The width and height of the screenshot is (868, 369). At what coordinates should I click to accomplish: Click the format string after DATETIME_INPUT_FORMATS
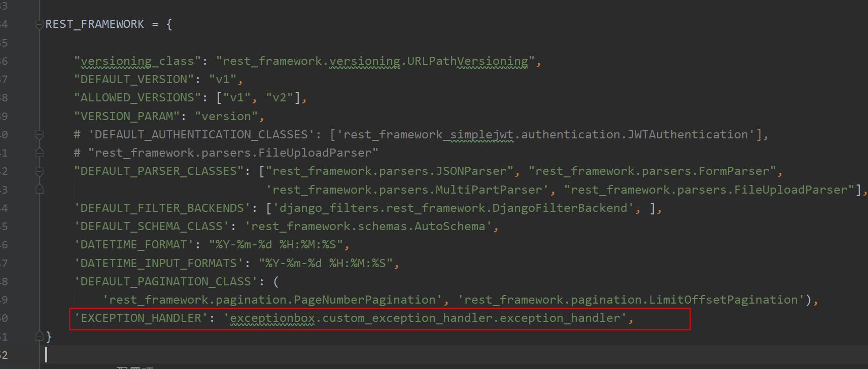click(326, 264)
